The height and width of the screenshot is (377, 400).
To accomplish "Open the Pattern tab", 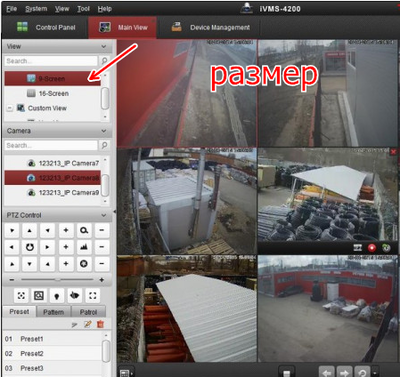I will coord(53,312).
